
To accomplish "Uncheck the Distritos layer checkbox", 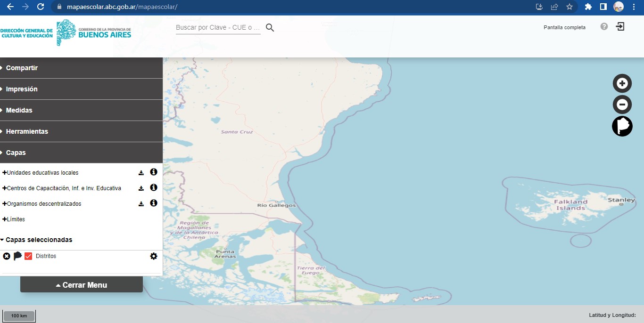I will coord(28,256).
